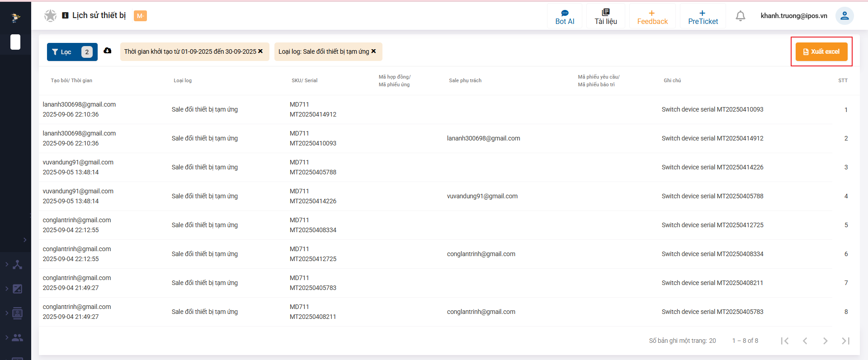Expand the collapsed sidebar section chevron
Image resolution: width=868 pixels, height=360 pixels.
point(25,240)
